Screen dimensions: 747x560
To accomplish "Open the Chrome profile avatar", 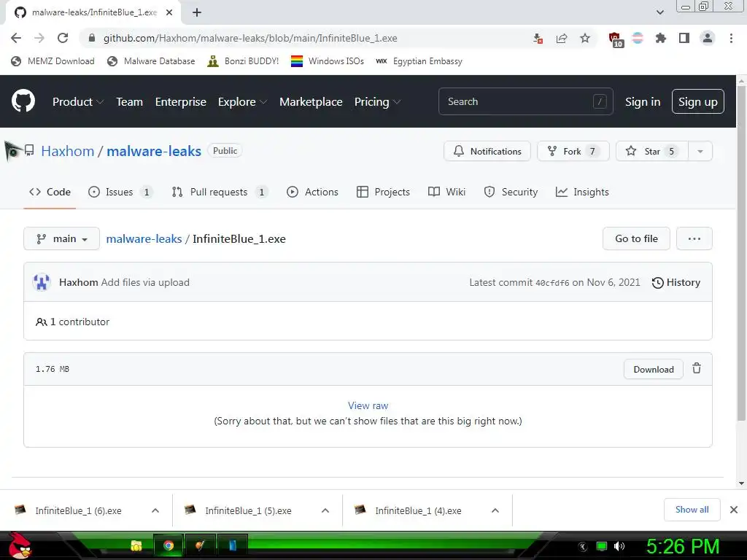I will pos(708,38).
